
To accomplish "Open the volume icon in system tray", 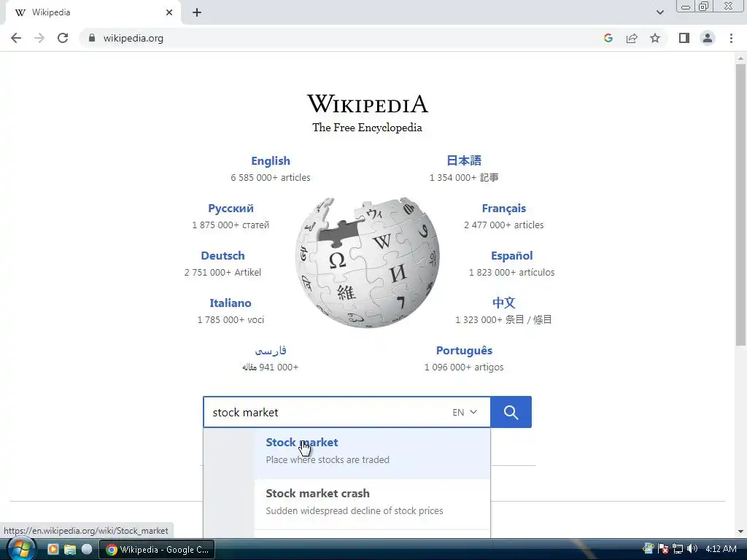I will [692, 548].
